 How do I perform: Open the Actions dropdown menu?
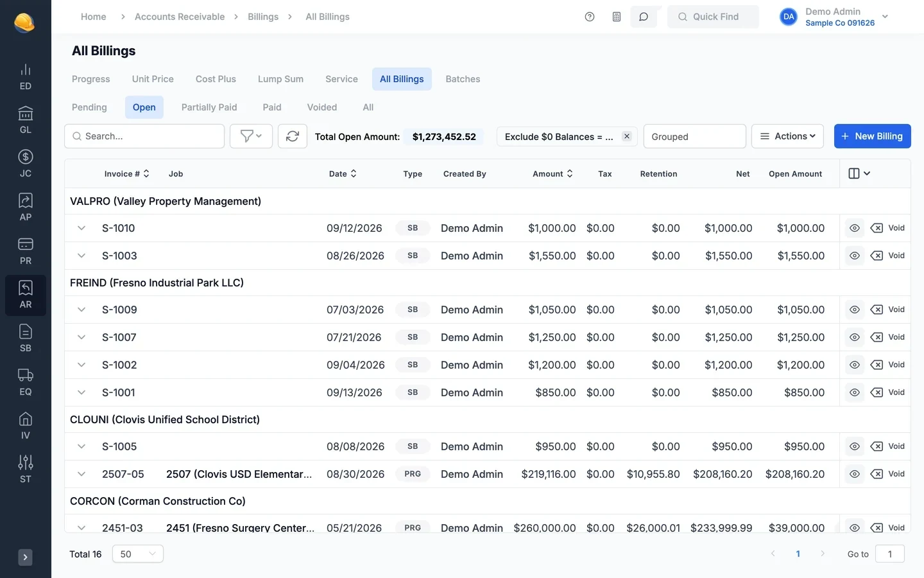tap(787, 136)
